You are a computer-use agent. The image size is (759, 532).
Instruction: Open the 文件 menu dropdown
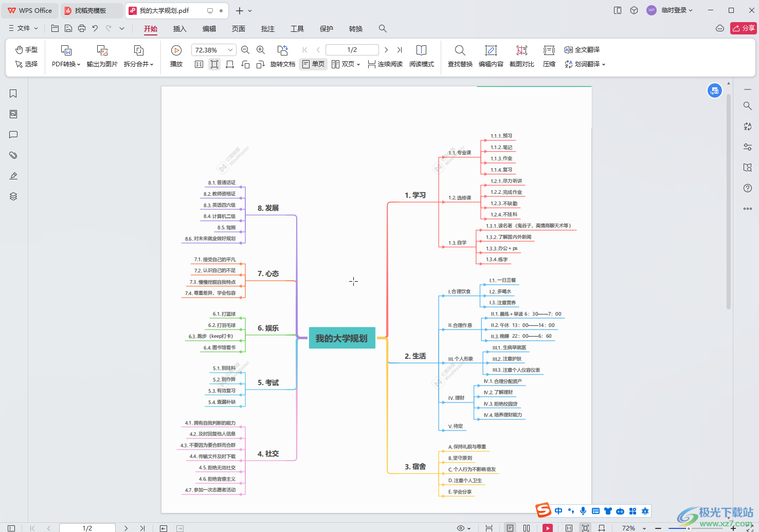23,29
